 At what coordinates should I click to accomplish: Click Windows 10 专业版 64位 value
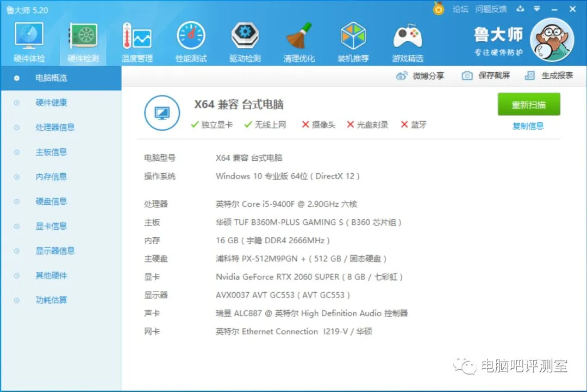(288, 176)
